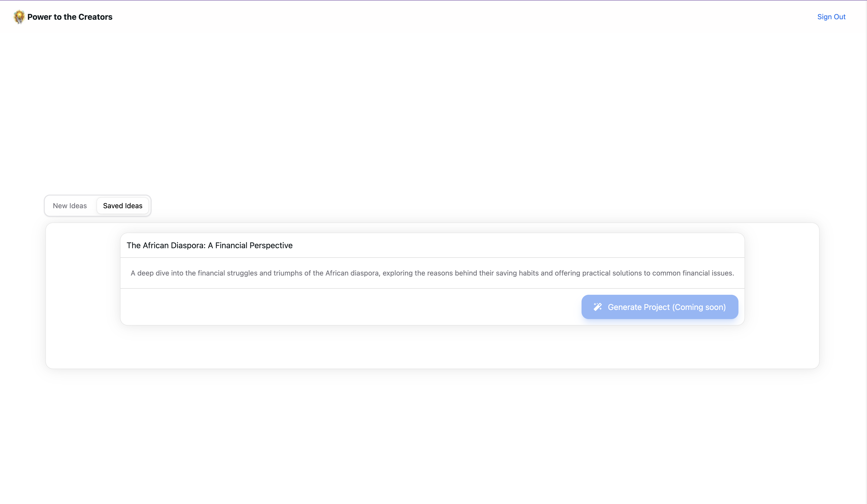Click the word 'Power' in the app title
This screenshot has width=867, height=504.
39,17
